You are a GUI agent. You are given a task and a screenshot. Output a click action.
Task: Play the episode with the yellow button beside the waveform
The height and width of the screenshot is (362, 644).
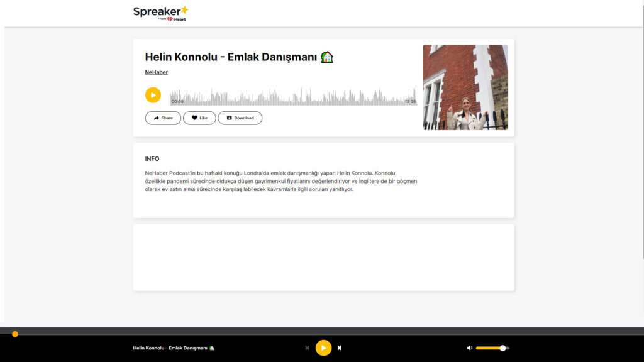point(153,96)
